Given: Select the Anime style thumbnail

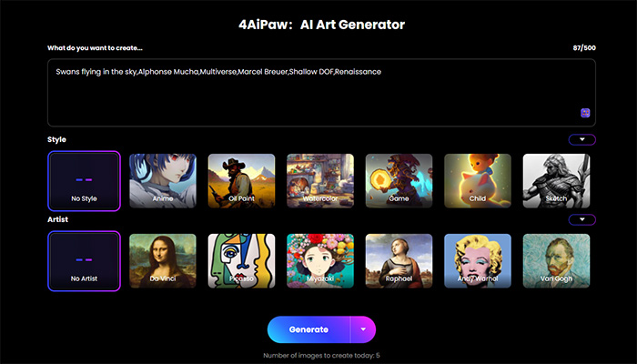Looking at the screenshot, I should 163,181.
